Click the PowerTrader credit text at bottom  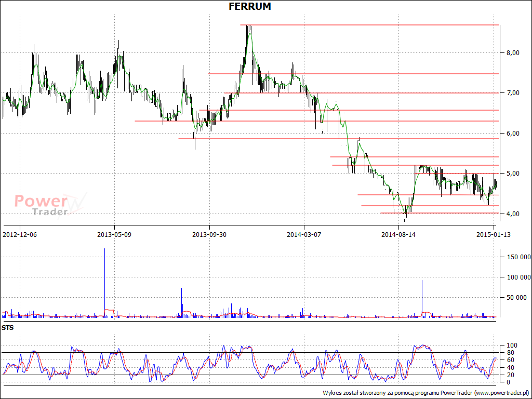point(425,393)
